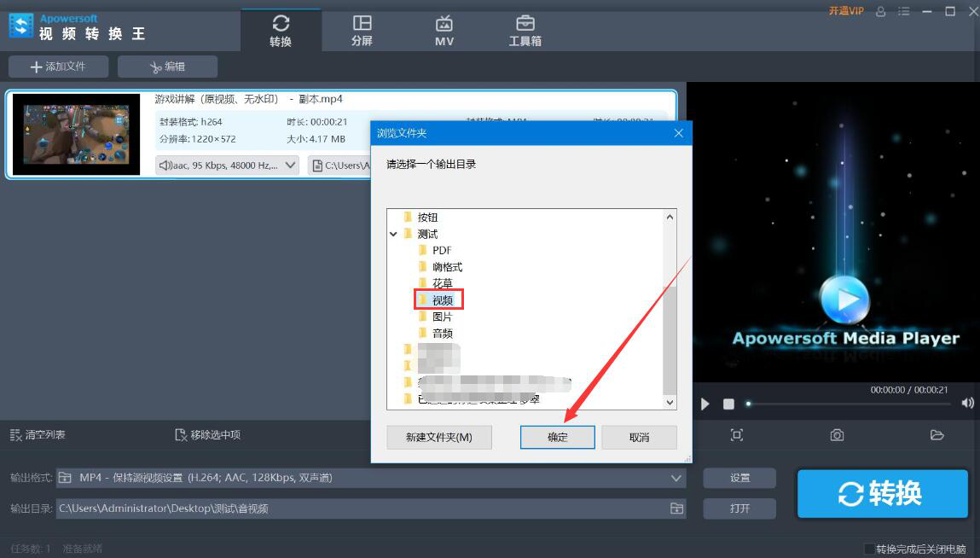Open the MV tab

coord(444,31)
